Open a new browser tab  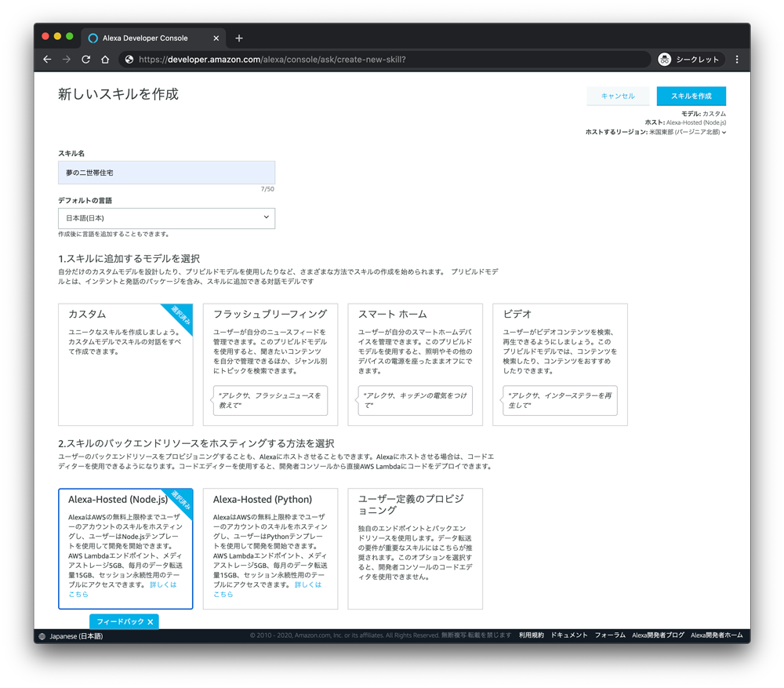pyautogui.click(x=239, y=38)
